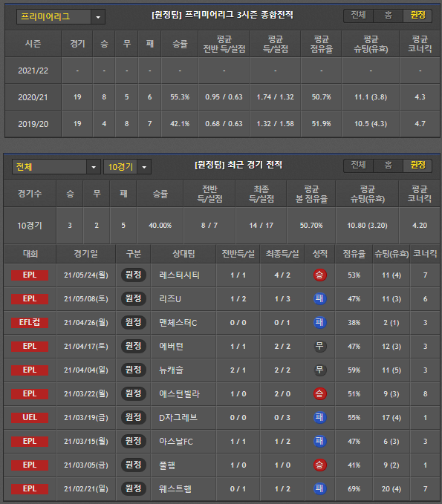This screenshot has width=442, height=504.
Task: Click blue 패 result icon for 웨스트햄
Action: [319, 489]
